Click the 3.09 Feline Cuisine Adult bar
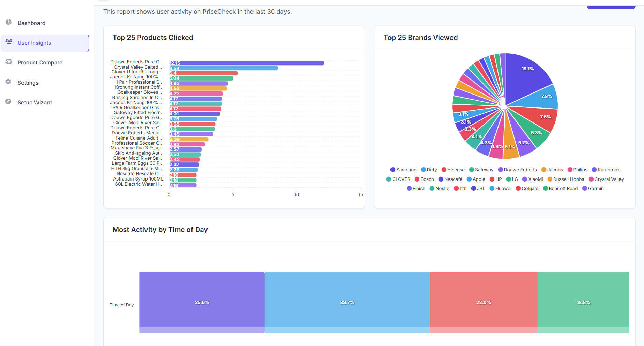This screenshot has width=644, height=346. [x=189, y=139]
